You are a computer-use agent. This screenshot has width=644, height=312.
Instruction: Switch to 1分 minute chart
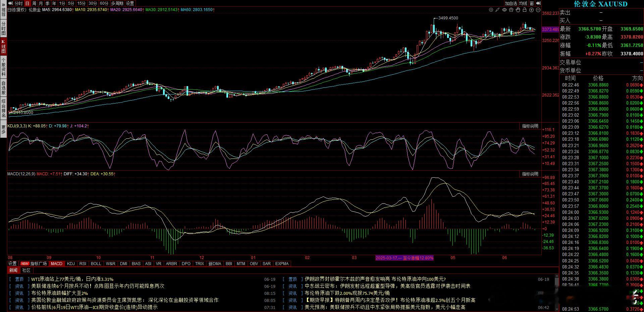[x=62, y=3]
